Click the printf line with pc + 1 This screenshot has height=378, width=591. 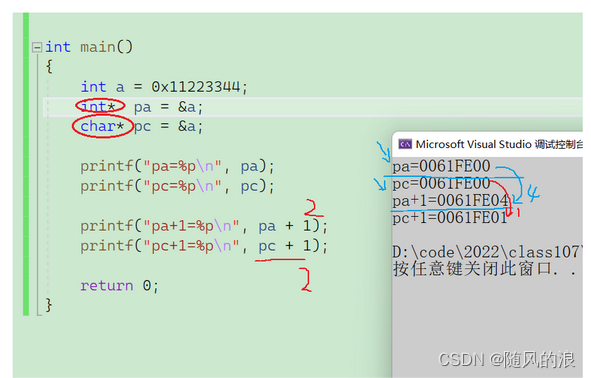(204, 246)
